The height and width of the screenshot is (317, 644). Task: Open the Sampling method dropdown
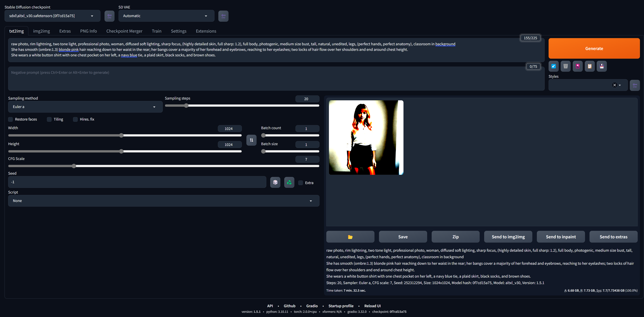click(85, 107)
